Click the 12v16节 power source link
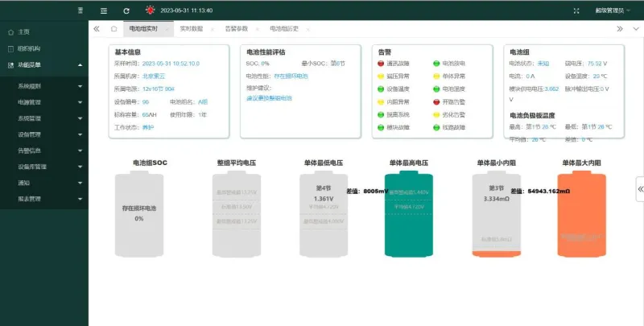 pos(159,89)
